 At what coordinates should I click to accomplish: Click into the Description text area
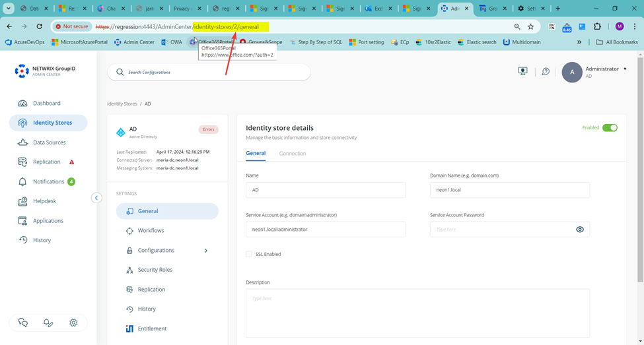click(x=417, y=313)
